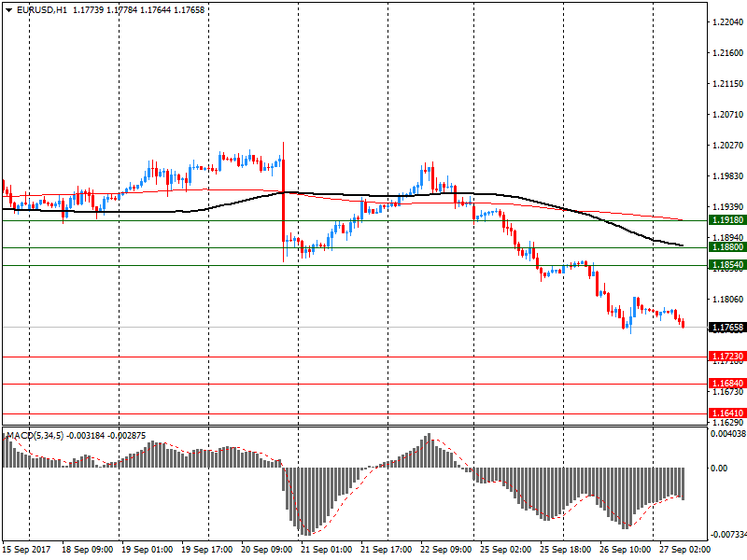Click the 0.004038 MACD scale label
Image resolution: width=747 pixels, height=560 pixels.
pos(728,434)
